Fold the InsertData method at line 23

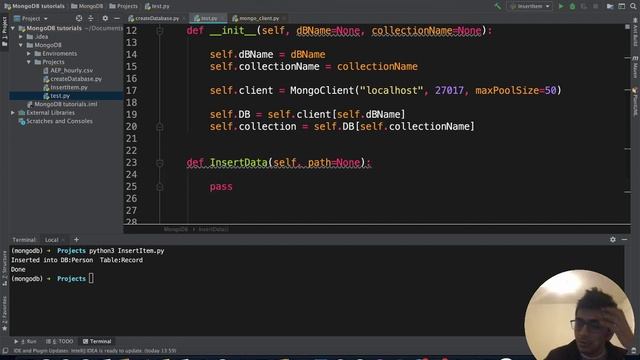click(160, 162)
